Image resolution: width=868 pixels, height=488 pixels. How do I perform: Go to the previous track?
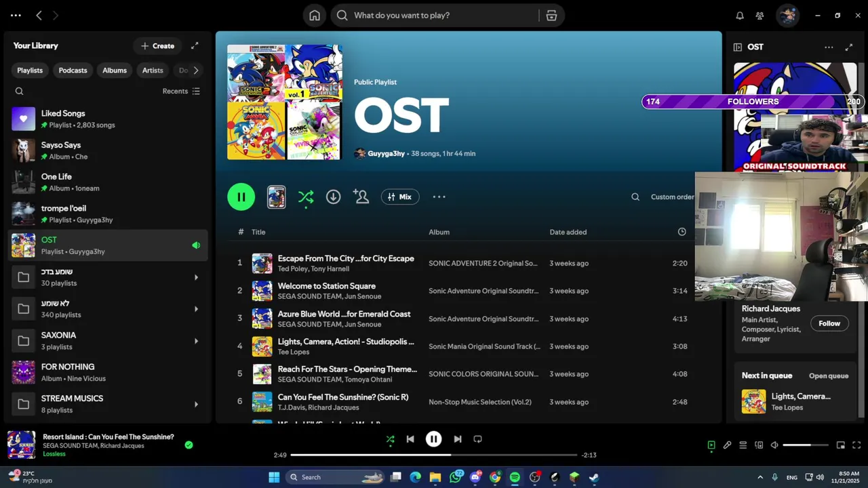410,439
